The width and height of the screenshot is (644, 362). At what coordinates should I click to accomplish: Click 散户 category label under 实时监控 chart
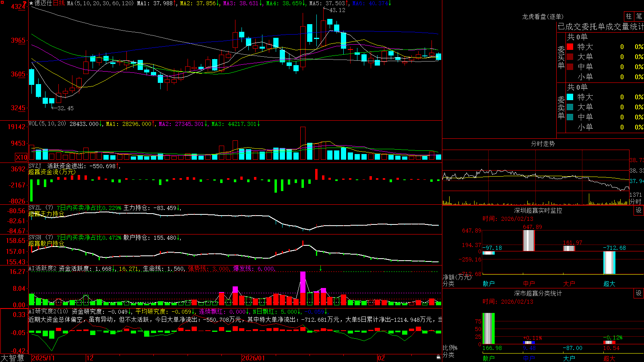[489, 284]
